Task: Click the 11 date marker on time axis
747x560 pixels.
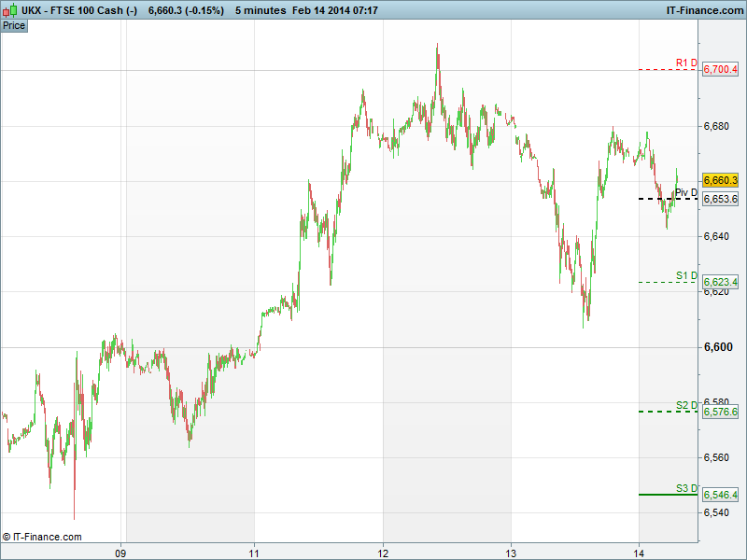Action: (x=254, y=552)
